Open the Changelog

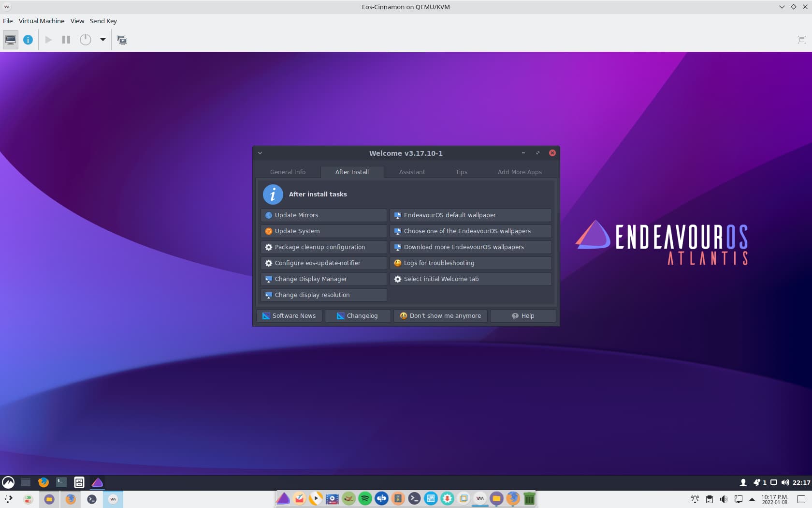point(358,316)
